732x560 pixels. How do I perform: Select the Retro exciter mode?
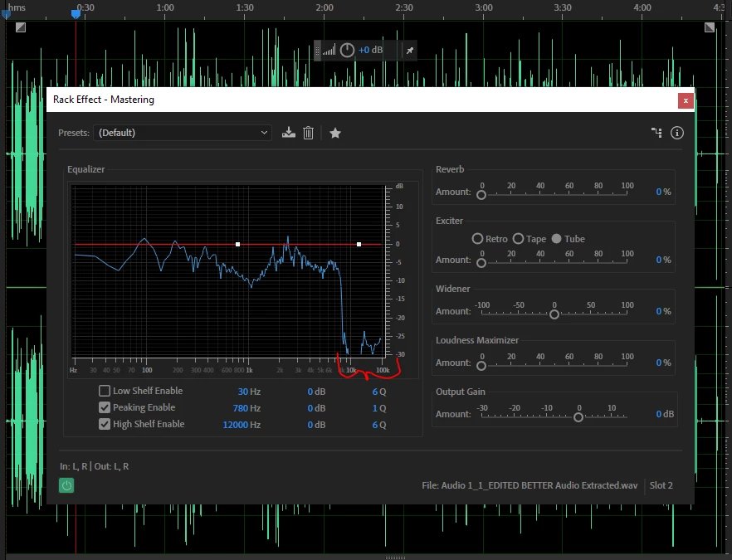click(477, 238)
